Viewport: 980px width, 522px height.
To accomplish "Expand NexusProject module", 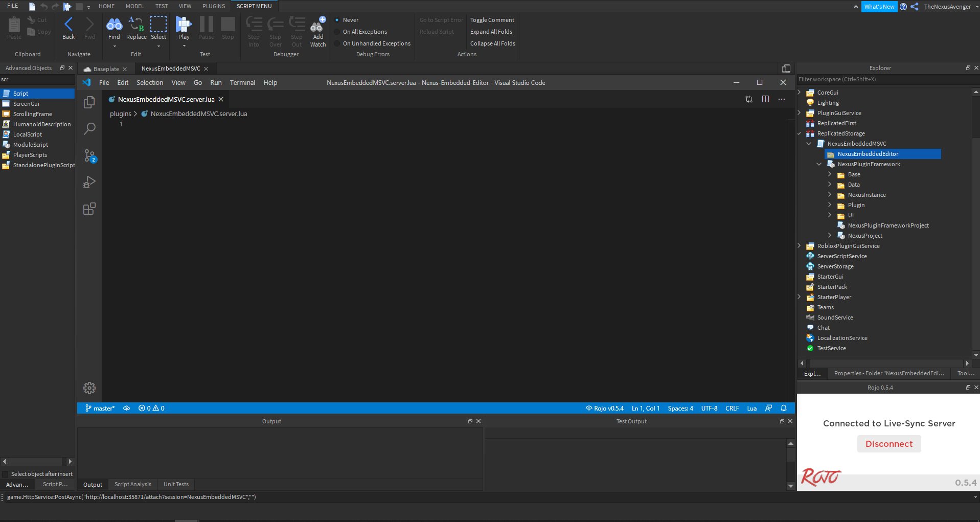I will coord(830,235).
